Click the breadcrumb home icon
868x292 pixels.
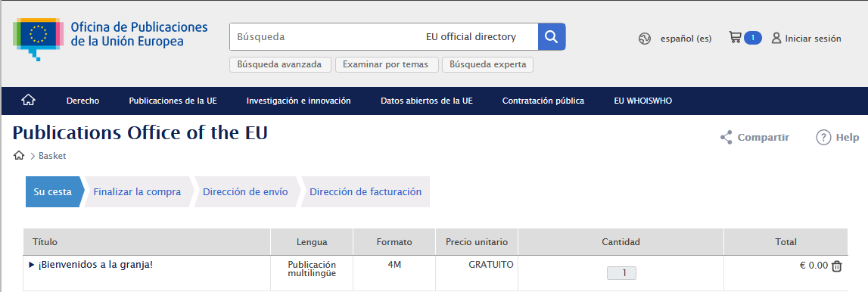tap(19, 155)
